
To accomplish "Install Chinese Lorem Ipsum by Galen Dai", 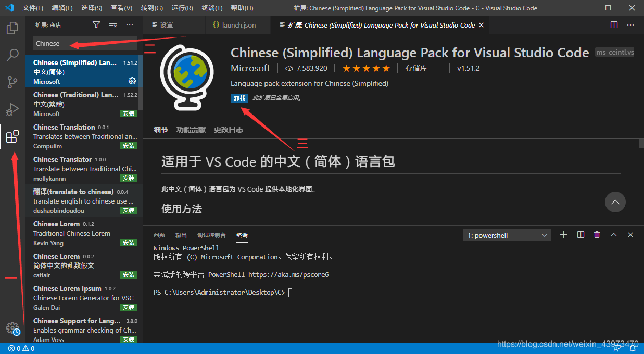I will (x=129, y=307).
